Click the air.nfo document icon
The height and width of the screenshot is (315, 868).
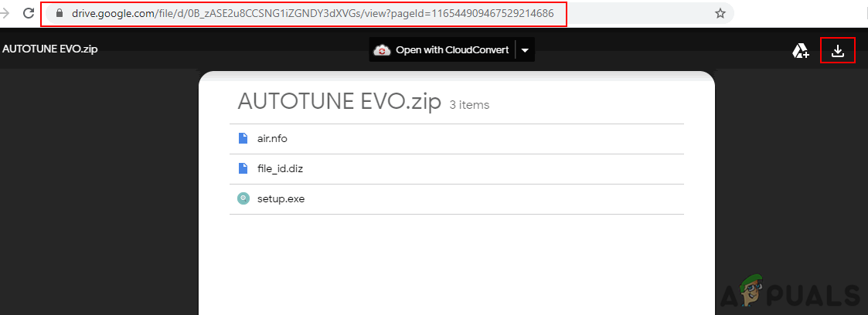(x=243, y=138)
